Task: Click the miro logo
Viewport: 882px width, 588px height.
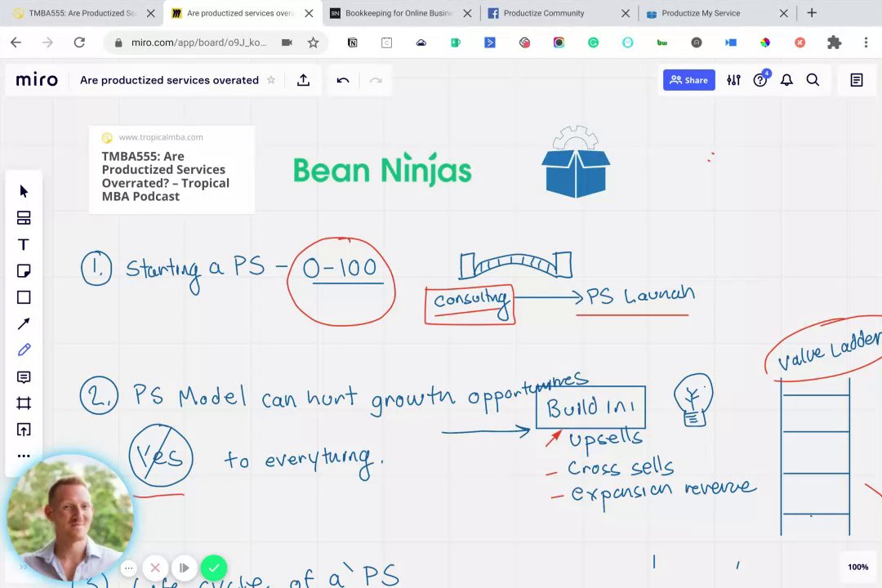Action: pos(37,80)
